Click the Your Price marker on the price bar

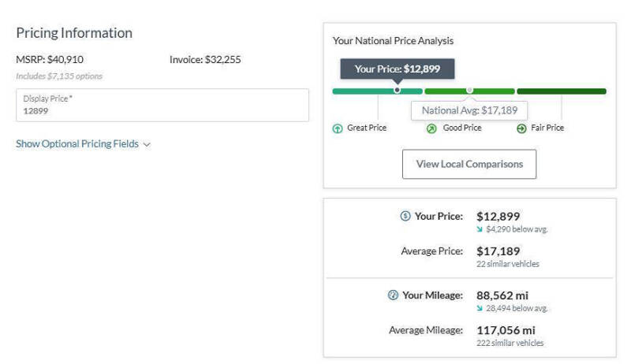click(x=398, y=90)
